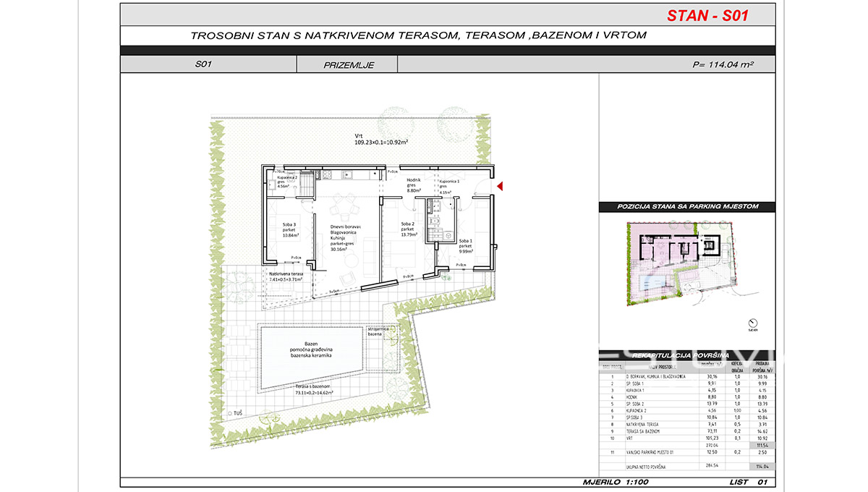Select the PRIZEMLJE header cell
Viewport: 868px width, 492px height.
[x=348, y=64]
